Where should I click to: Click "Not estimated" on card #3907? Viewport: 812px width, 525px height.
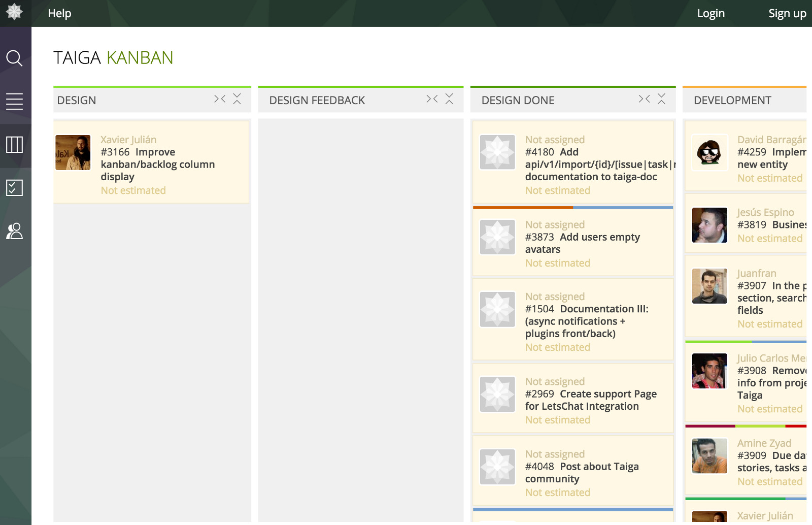click(x=770, y=324)
